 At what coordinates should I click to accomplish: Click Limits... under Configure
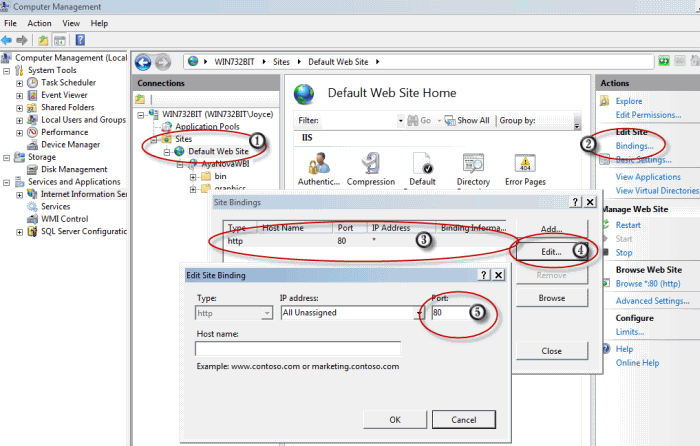pos(630,332)
